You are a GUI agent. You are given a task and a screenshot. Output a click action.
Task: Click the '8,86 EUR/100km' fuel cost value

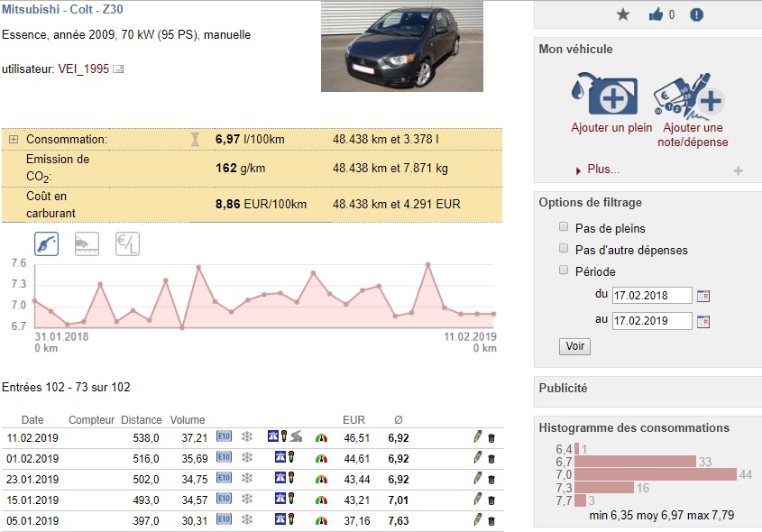pos(261,204)
